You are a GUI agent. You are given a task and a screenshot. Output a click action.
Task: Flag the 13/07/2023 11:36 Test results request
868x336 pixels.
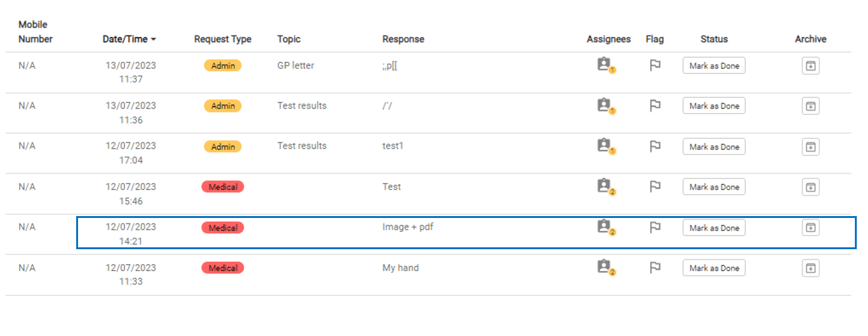coord(654,106)
